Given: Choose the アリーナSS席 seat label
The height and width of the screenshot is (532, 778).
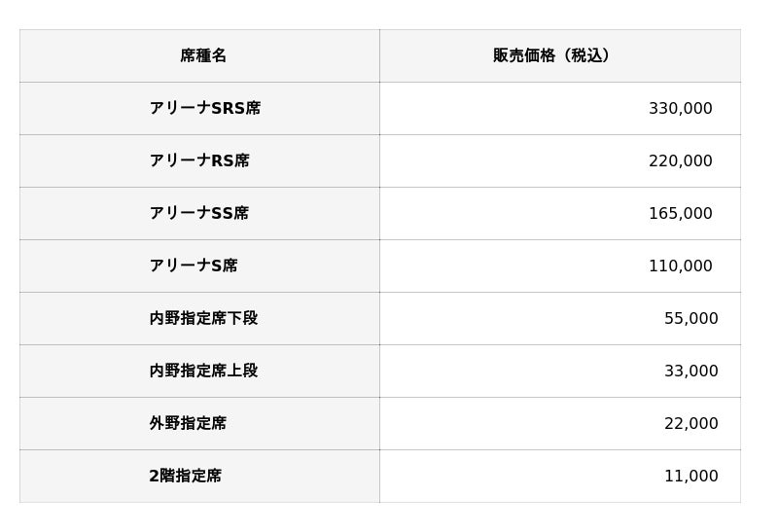Looking at the screenshot, I should (199, 214).
